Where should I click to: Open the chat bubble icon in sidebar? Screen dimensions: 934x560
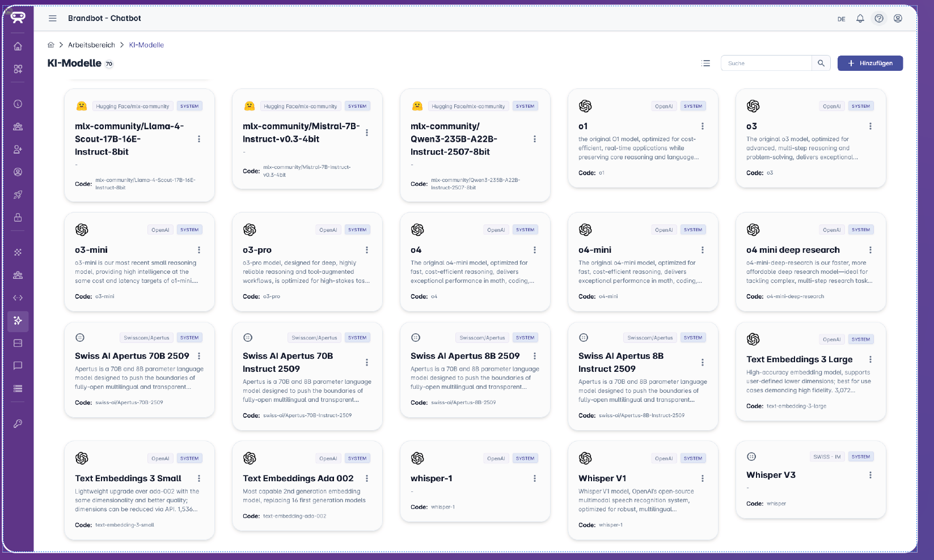coord(18,366)
